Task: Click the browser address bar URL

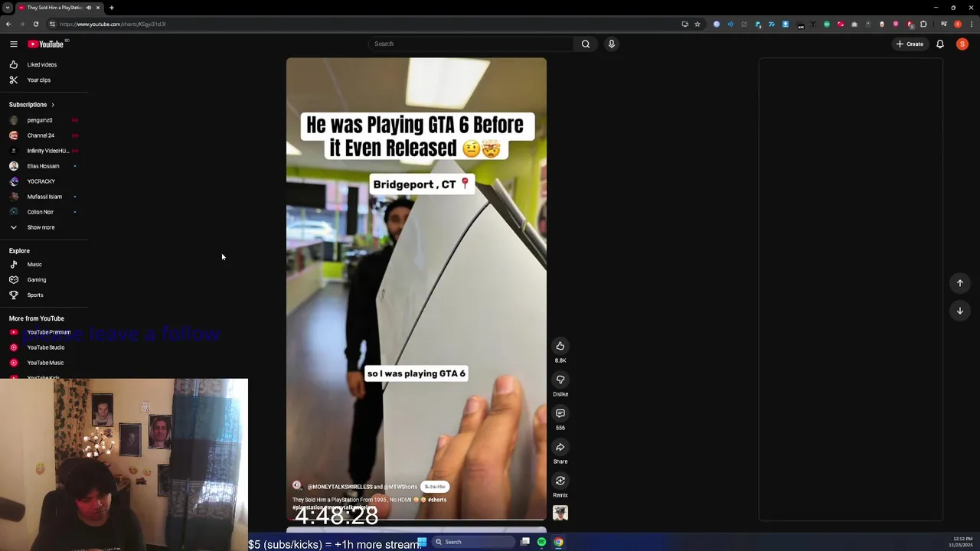Action: pyautogui.click(x=113, y=24)
